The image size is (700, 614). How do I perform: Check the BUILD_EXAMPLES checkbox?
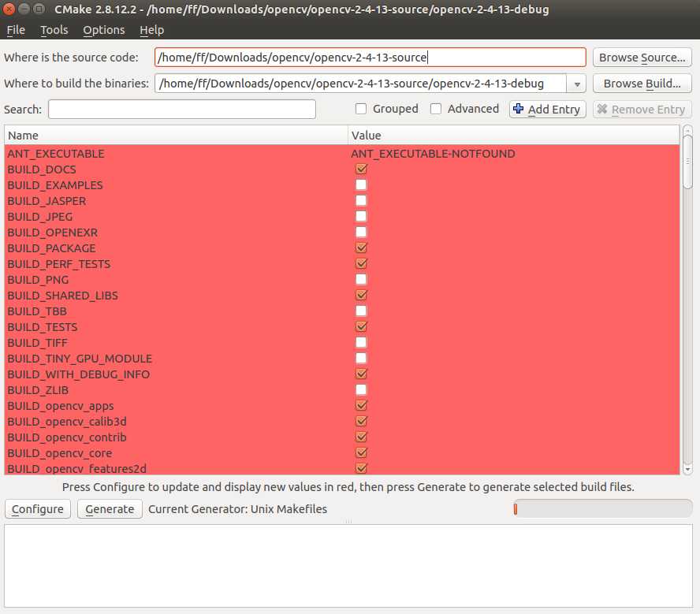coord(361,184)
